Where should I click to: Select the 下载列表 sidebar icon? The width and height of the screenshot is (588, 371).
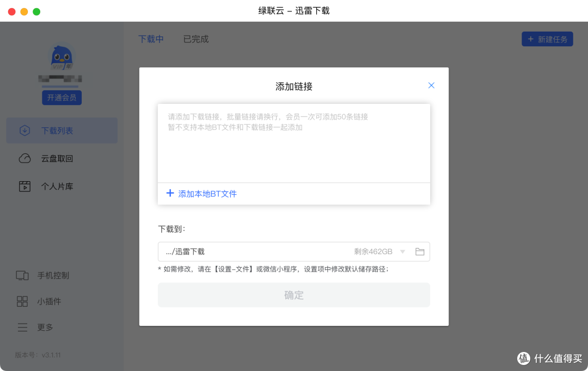coord(24,131)
